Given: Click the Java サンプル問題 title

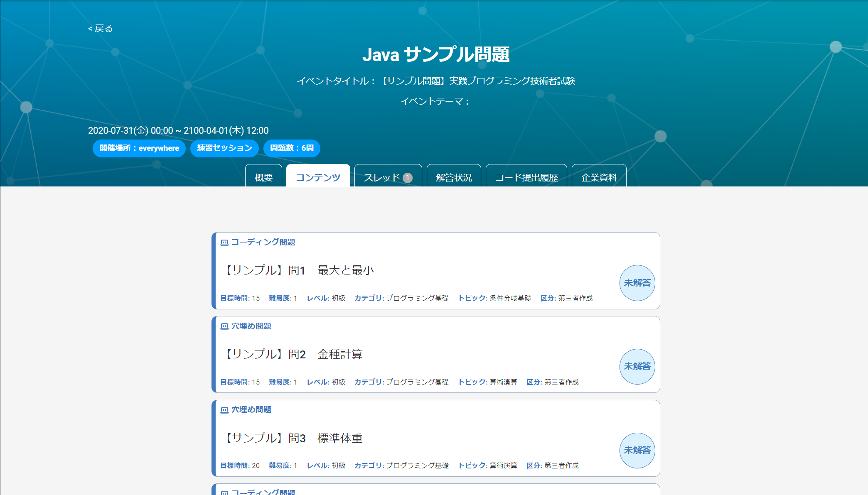Looking at the screenshot, I should click(436, 54).
